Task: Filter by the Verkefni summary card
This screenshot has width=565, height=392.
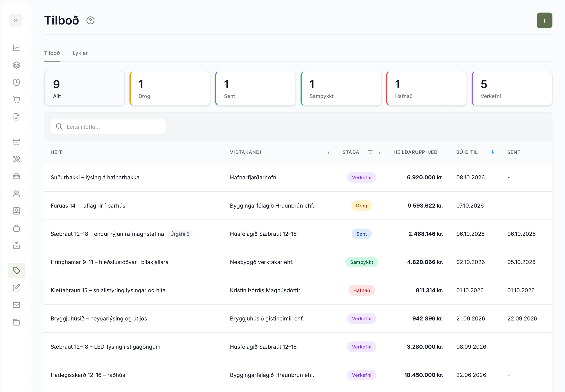Action: (x=512, y=88)
